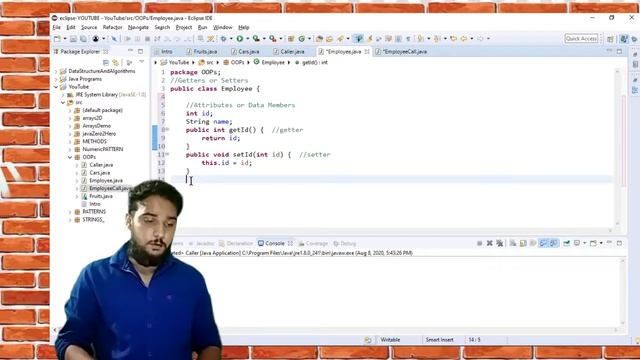Click the Employee class breadcrumb segment
This screenshot has width=640, height=360.
[x=269, y=62]
